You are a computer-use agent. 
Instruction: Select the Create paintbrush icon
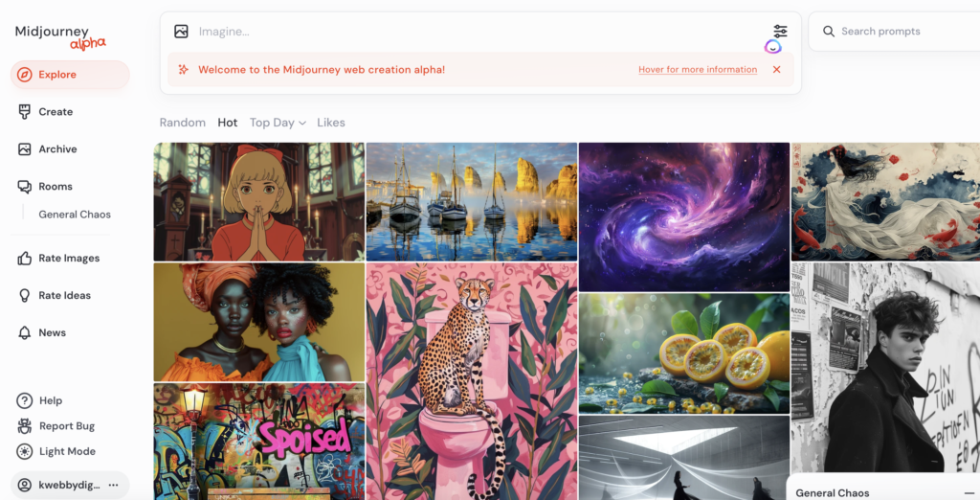pos(24,112)
